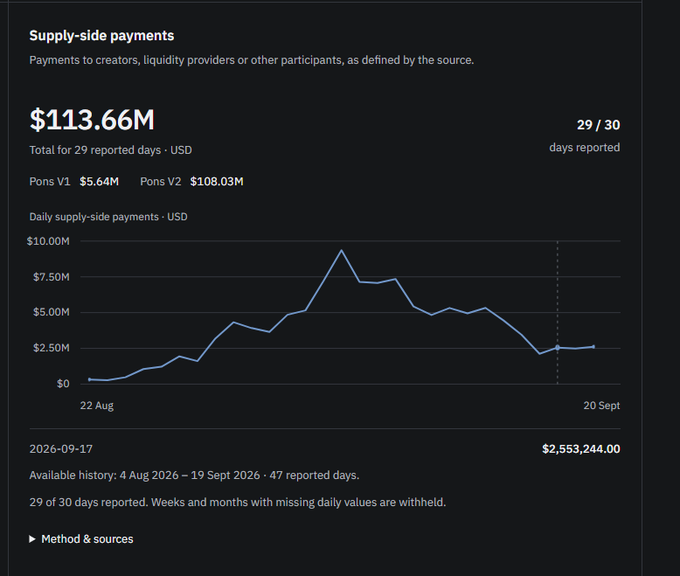Click the highlighted data point on the dotted line
The image size is (680, 576).
[x=557, y=347]
